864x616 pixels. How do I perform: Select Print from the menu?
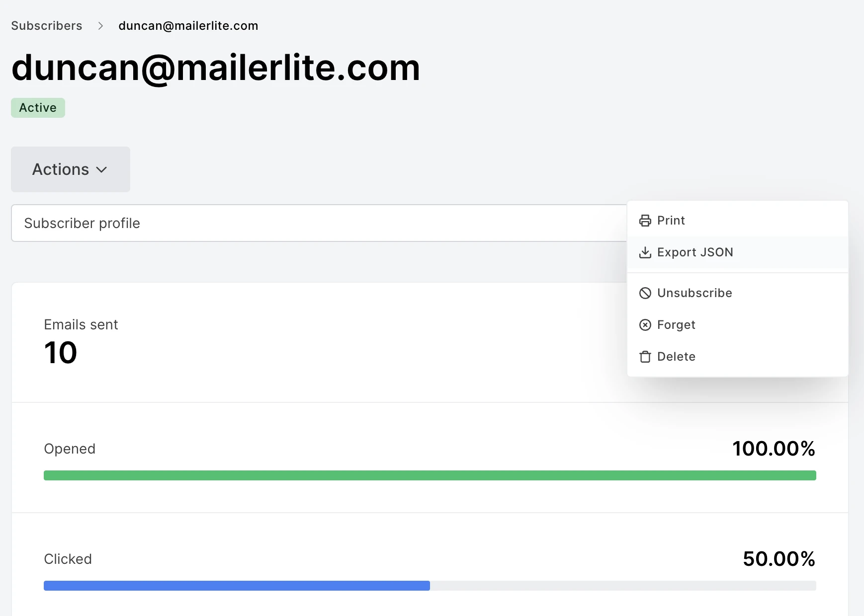pyautogui.click(x=671, y=221)
